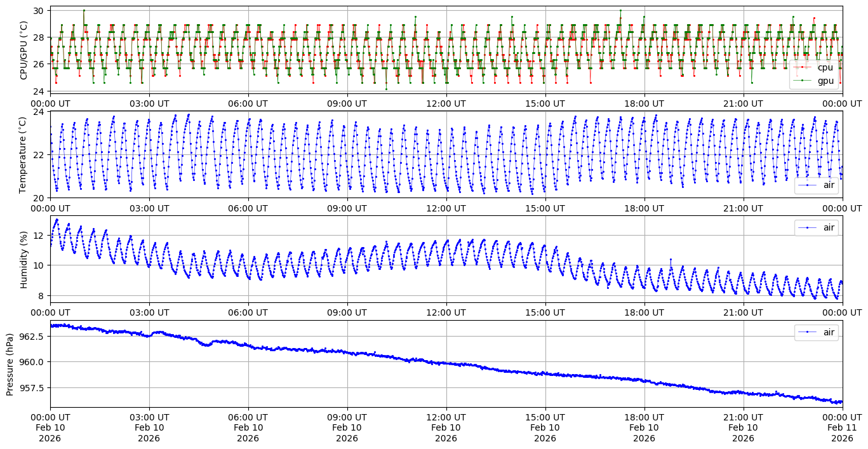Click the CPU/GPU (°C) y-axis label
868x449 pixels.
[24, 50]
